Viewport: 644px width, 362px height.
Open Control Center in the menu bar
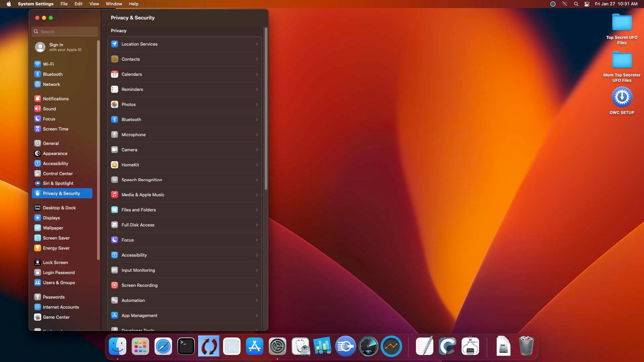[x=587, y=4]
